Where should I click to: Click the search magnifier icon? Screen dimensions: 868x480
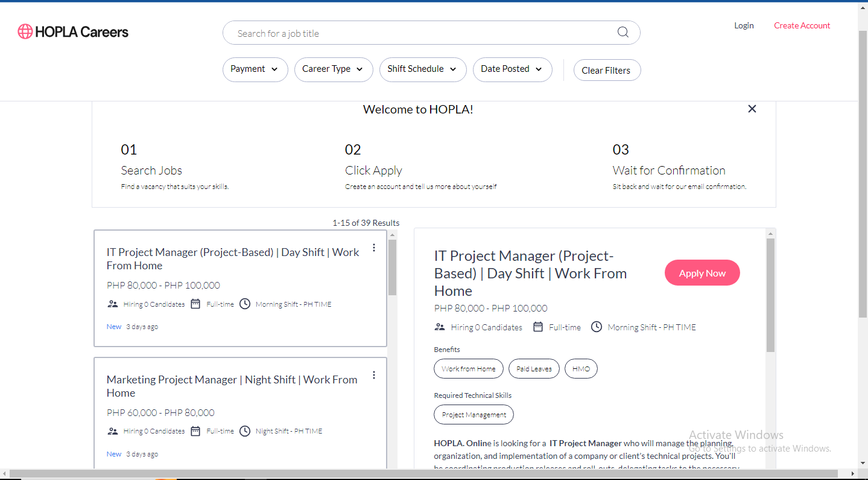(623, 33)
